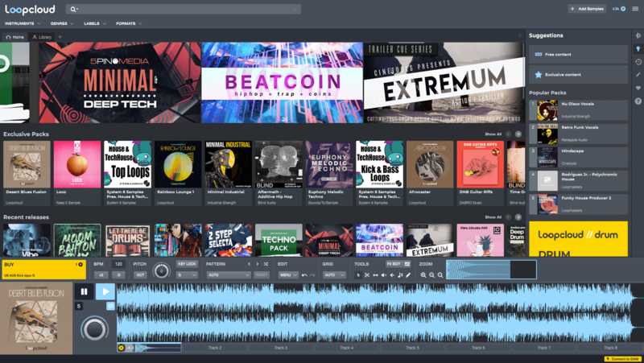
Task: Switch to the Library tab
Action: 42,37
